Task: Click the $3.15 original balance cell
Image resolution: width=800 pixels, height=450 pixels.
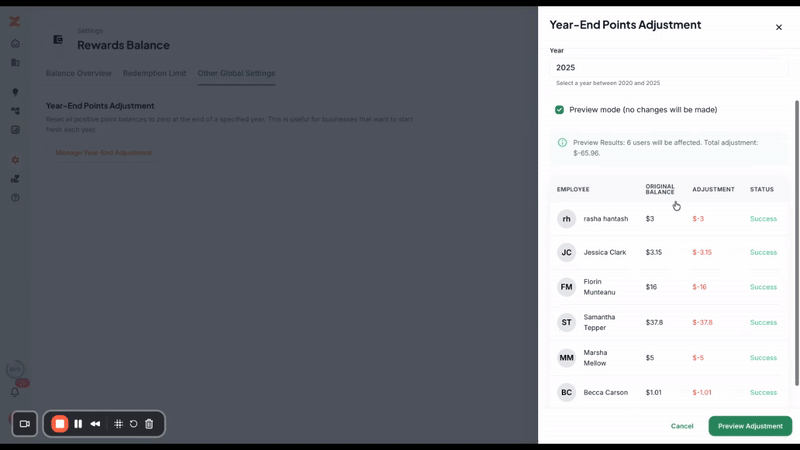Action: [654, 252]
